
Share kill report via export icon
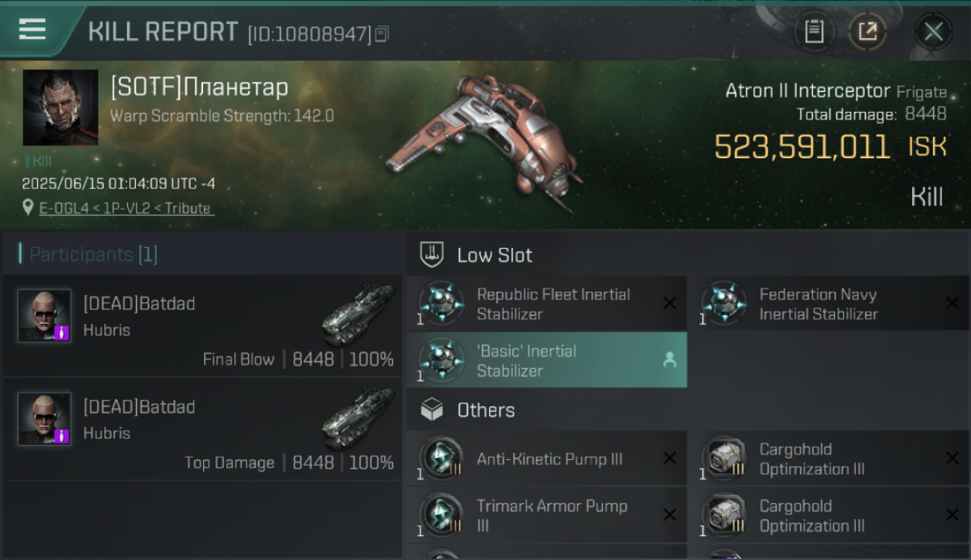(868, 31)
